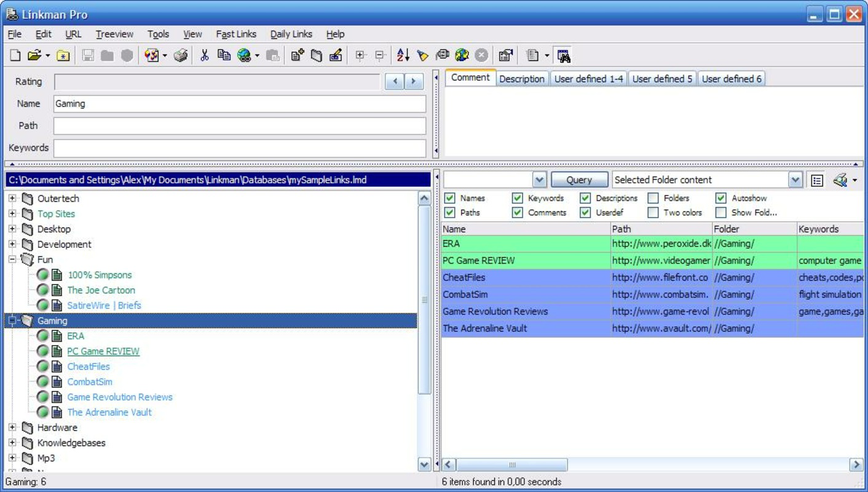The height and width of the screenshot is (492, 868).
Task: Toggle the Descriptions checkbox
Action: 585,198
